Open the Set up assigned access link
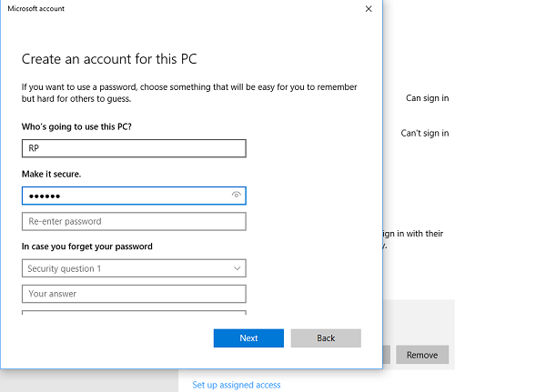The width and height of the screenshot is (546, 392). pos(237,385)
